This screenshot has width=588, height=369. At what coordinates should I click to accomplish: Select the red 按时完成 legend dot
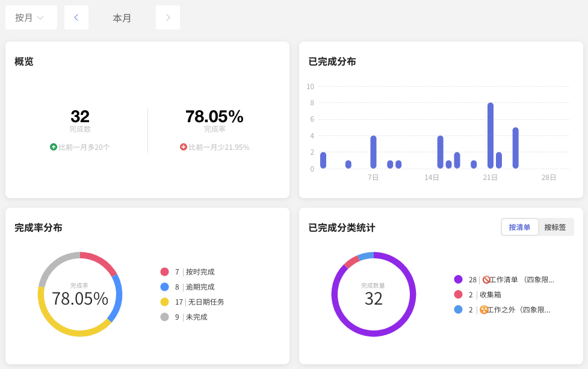[x=164, y=272]
